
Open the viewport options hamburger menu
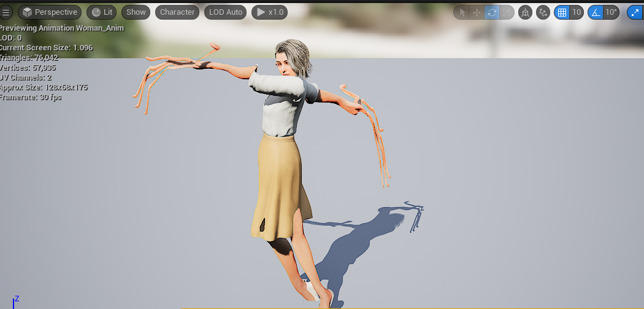[6, 12]
